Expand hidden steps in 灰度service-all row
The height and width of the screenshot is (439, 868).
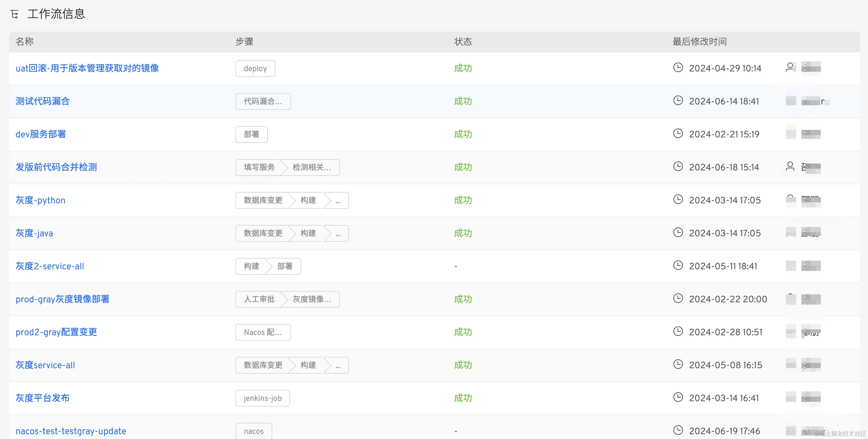point(338,366)
